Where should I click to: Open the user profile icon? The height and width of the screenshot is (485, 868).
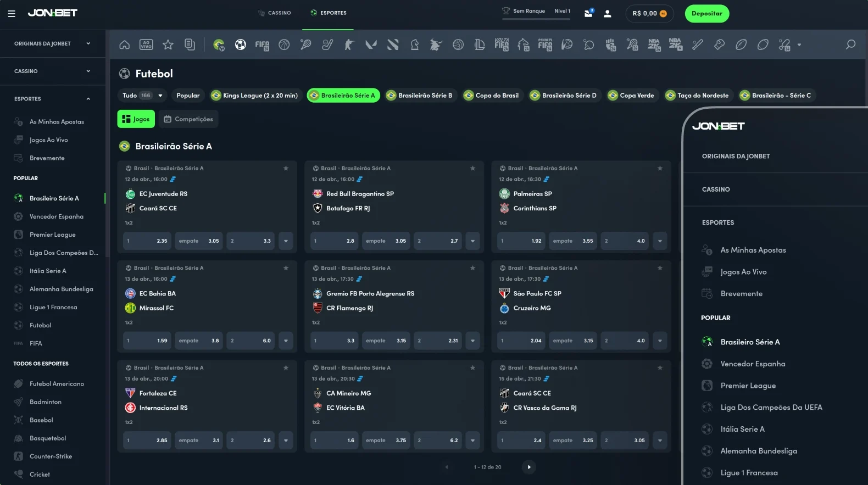click(607, 14)
